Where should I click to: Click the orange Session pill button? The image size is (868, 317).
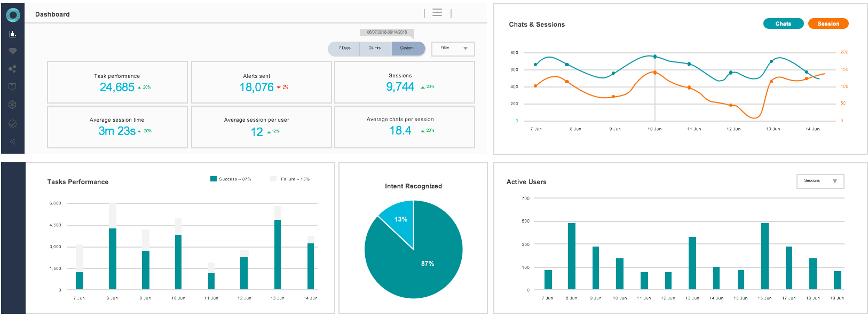828,23
